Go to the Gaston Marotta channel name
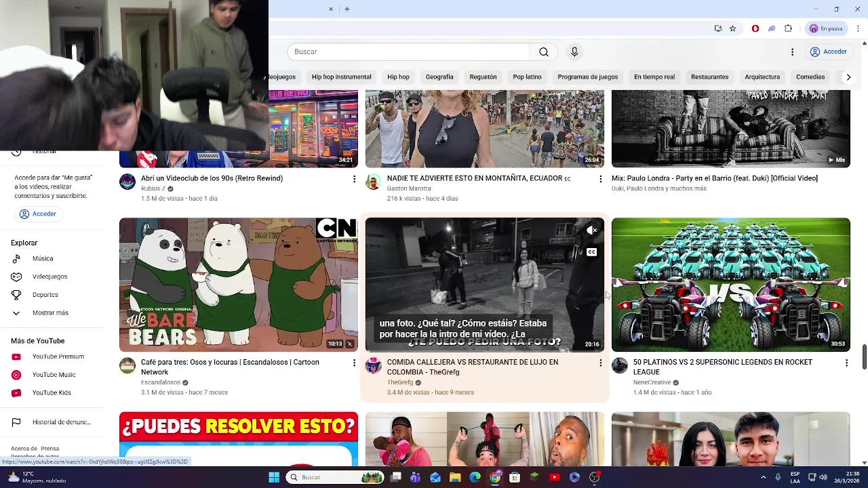Viewport: 868px width, 488px height. click(x=409, y=188)
